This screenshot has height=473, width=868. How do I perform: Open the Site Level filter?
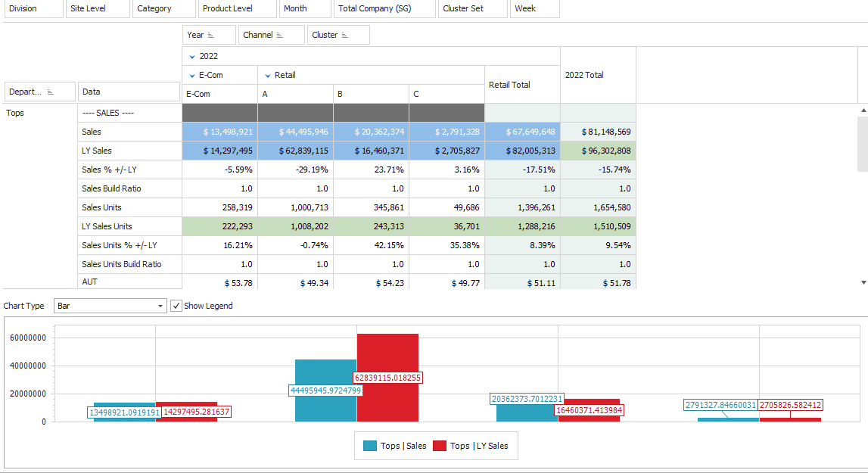pyautogui.click(x=97, y=8)
